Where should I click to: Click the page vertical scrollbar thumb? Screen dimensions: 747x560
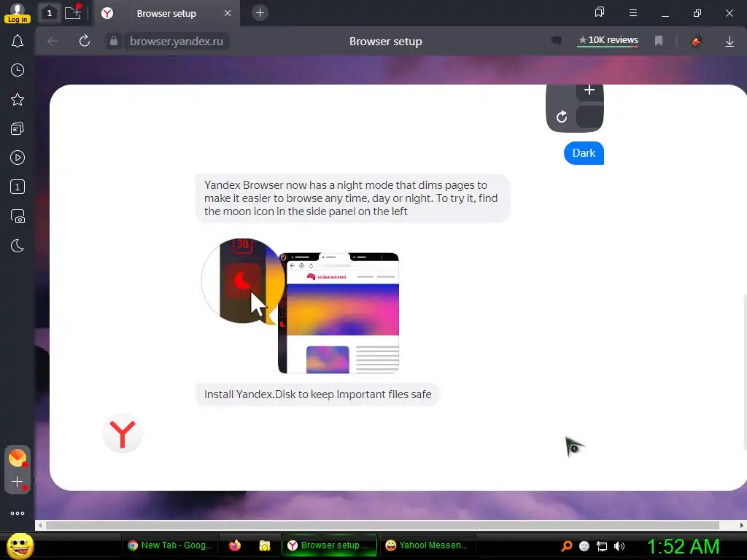pos(745,373)
